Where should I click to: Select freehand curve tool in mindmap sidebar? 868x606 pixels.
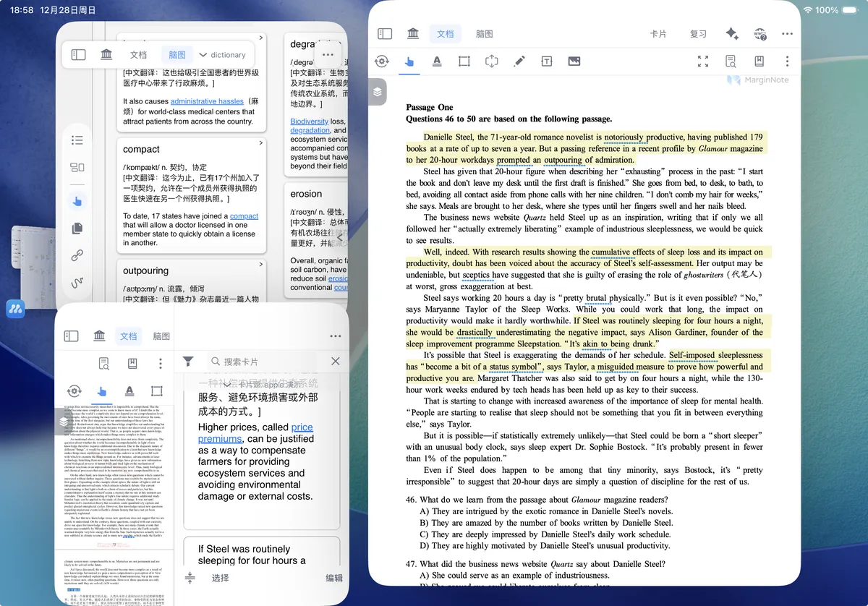77,283
